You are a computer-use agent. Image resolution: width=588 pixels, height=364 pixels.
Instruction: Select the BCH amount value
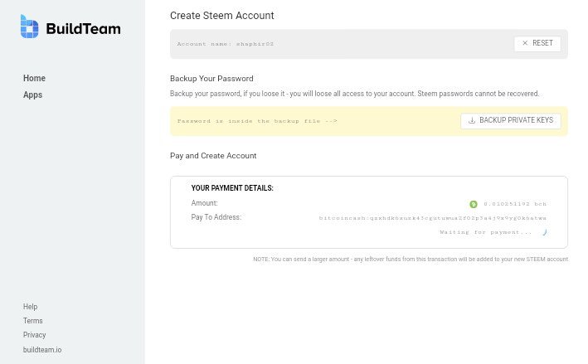tap(515, 204)
